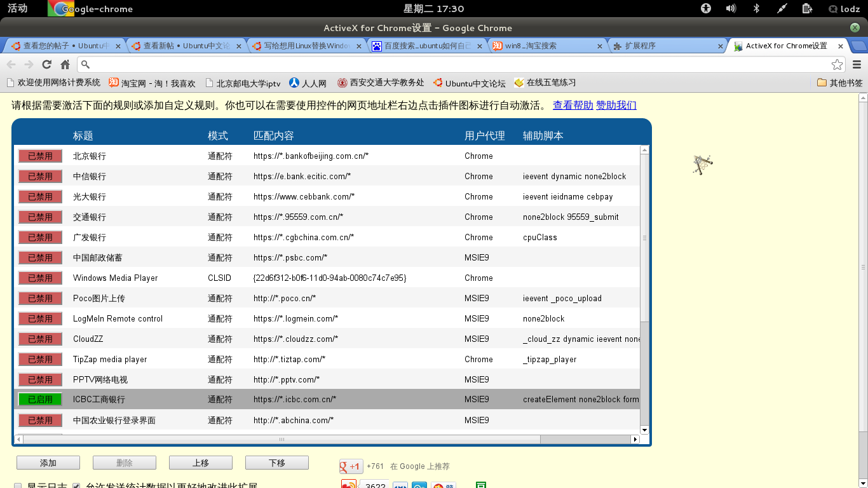
Task: Enable the 中国农业银行登录界面 rule
Action: [40, 421]
